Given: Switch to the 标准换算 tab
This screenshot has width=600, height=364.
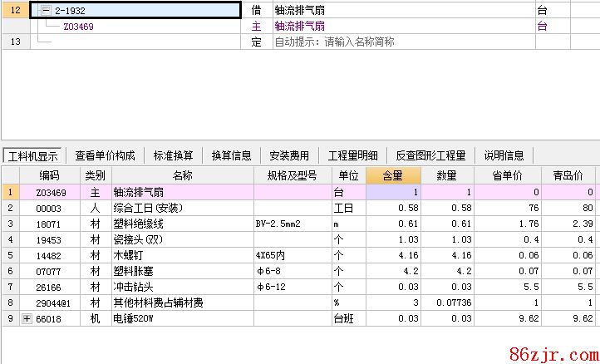Looking at the screenshot, I should tap(173, 155).
